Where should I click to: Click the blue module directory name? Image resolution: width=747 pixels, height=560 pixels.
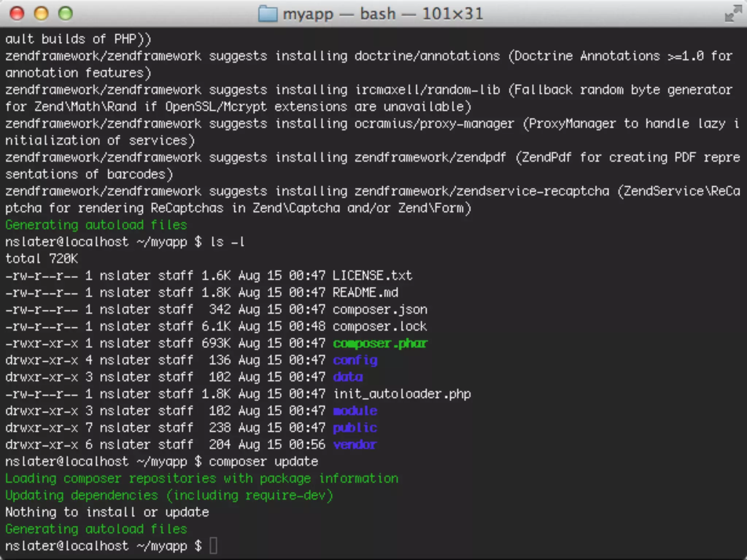click(355, 411)
